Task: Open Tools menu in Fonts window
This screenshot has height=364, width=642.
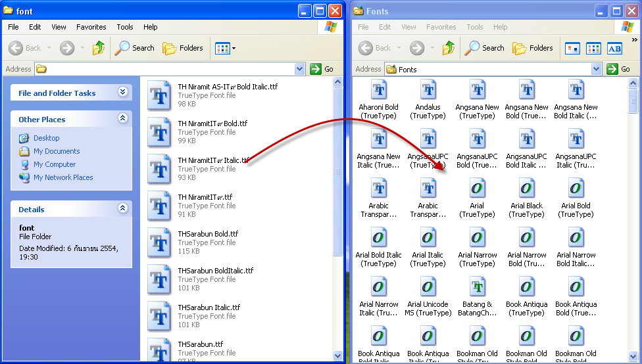Action: tap(474, 27)
